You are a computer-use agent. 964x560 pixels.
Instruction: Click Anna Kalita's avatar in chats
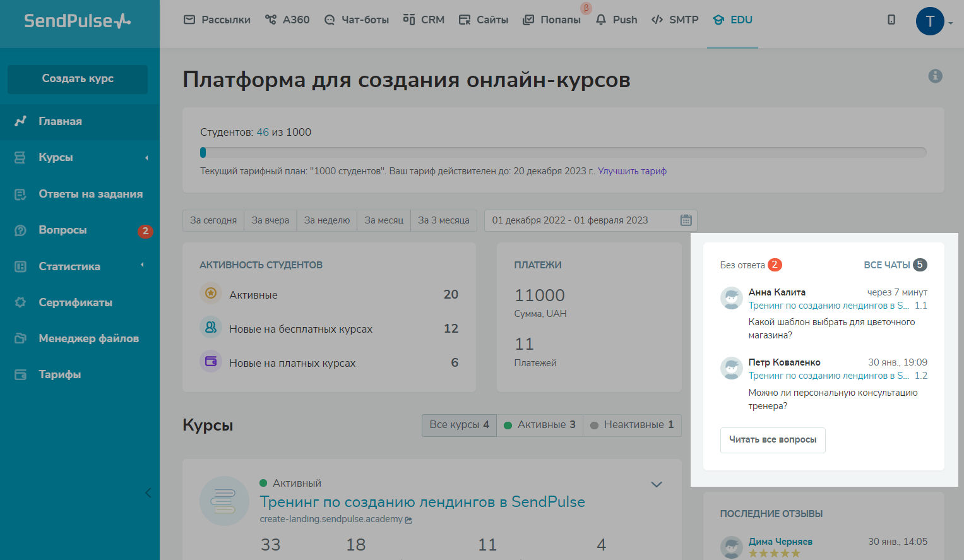(x=731, y=298)
